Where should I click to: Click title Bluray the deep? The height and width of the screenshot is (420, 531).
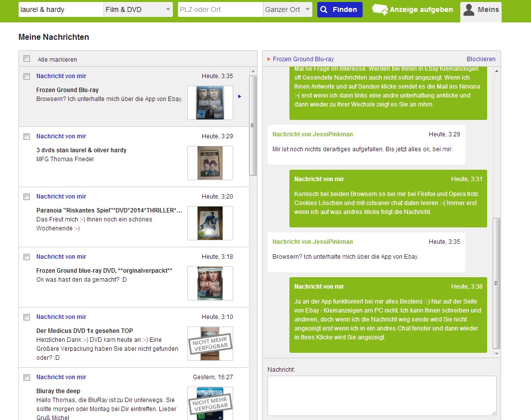pos(58,391)
